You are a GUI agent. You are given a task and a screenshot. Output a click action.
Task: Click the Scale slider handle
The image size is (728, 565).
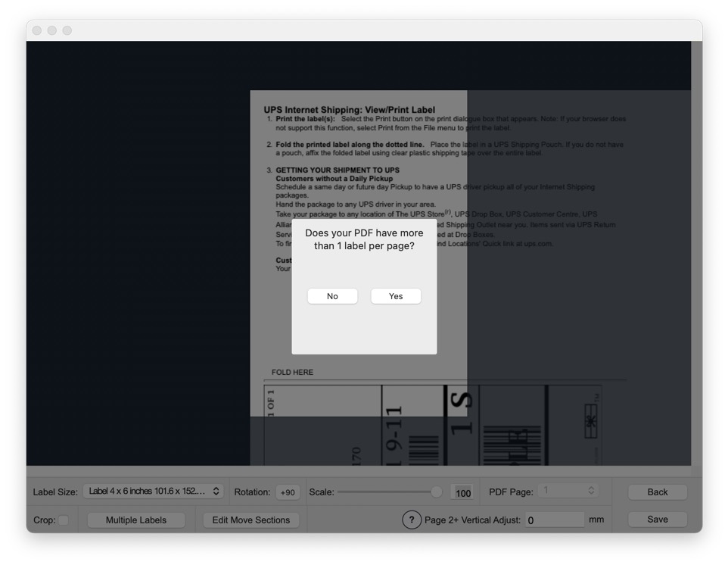[x=437, y=492]
